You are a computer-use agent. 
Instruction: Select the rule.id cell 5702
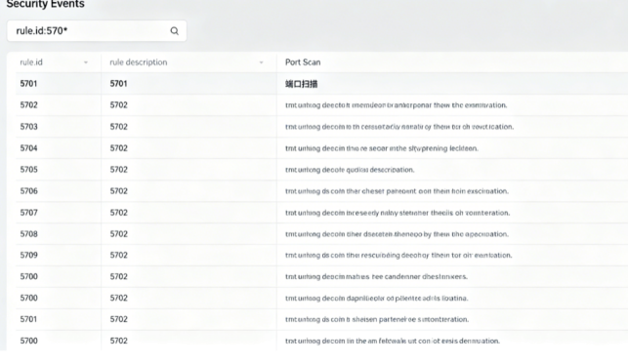[x=29, y=104]
